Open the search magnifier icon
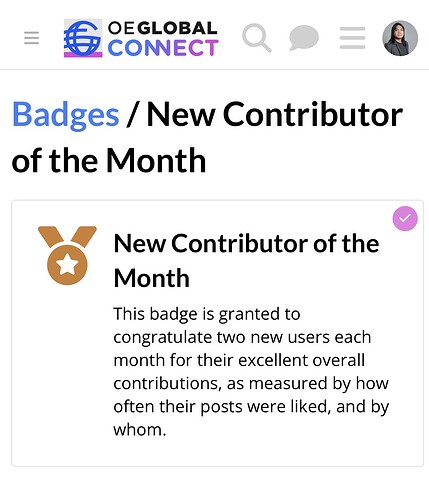 [x=256, y=38]
